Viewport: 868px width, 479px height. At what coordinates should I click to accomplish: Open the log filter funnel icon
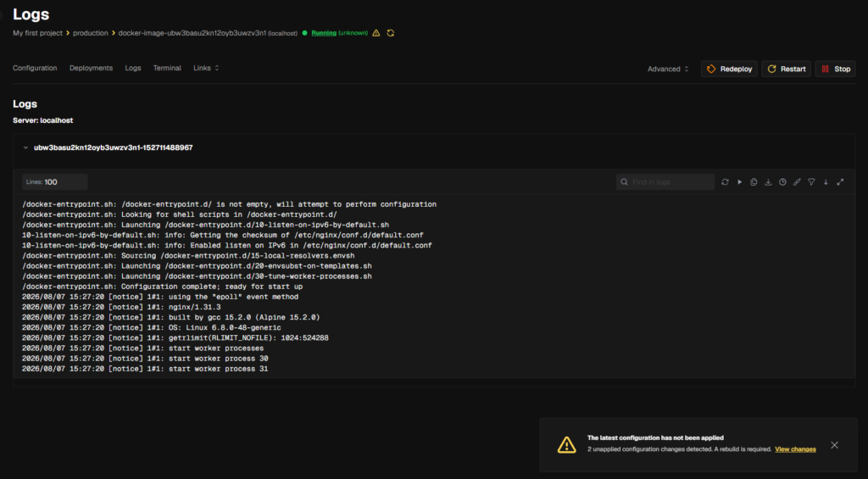coord(811,181)
